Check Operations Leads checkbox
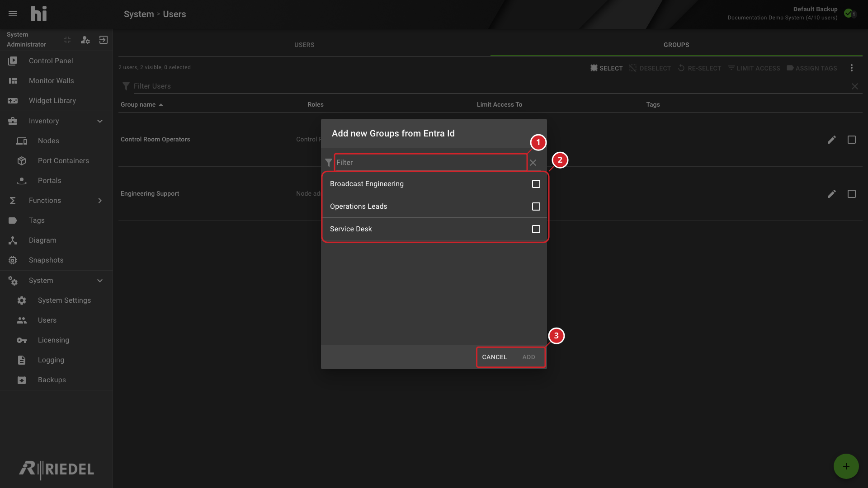This screenshot has width=868, height=488. point(536,206)
